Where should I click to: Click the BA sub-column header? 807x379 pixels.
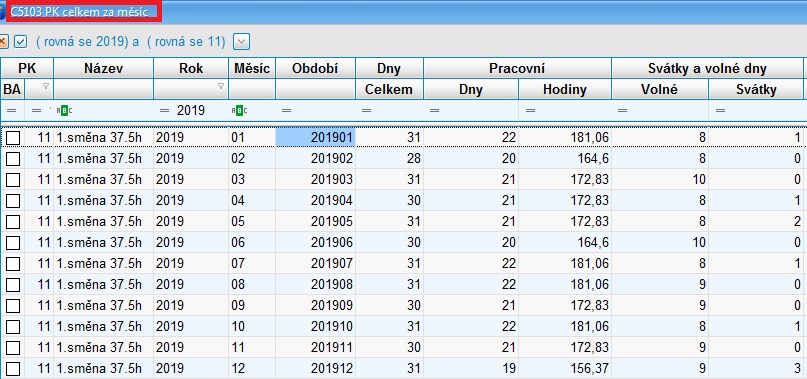[x=12, y=89]
